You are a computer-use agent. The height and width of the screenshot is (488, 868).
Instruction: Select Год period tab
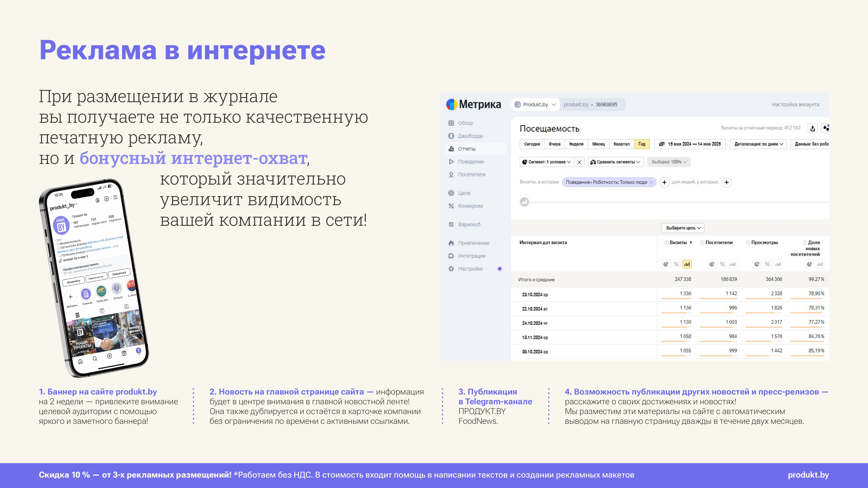[x=642, y=144]
